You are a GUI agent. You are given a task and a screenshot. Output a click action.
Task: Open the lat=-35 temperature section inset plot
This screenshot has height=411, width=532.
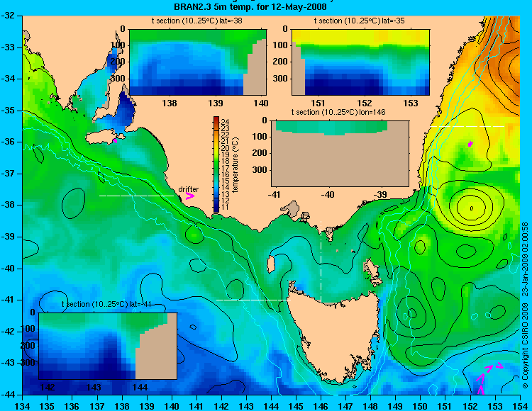360,62
